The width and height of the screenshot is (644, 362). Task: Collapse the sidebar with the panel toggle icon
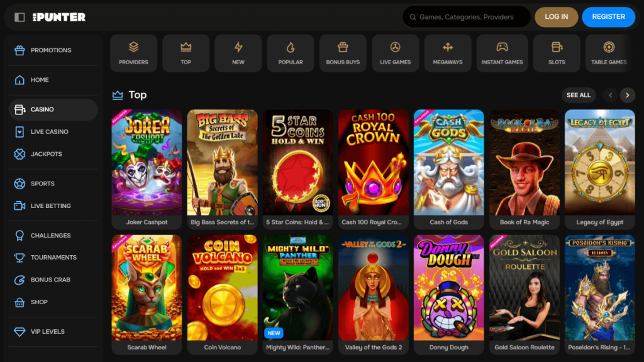19,17
